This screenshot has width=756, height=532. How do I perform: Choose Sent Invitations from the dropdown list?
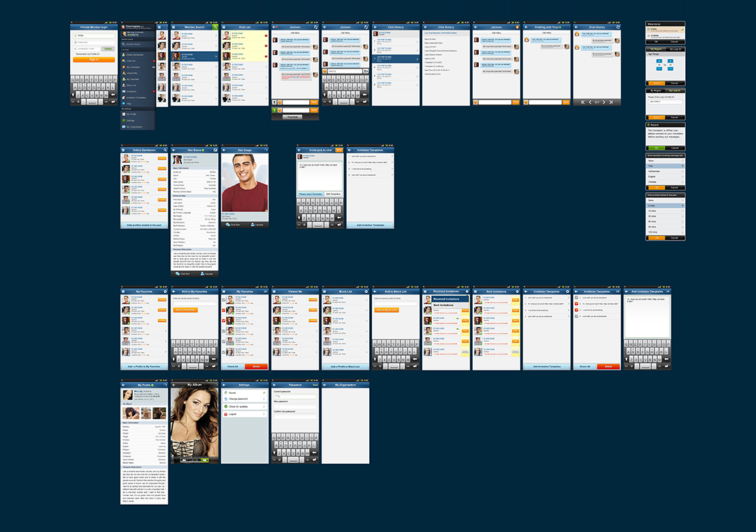(x=450, y=304)
